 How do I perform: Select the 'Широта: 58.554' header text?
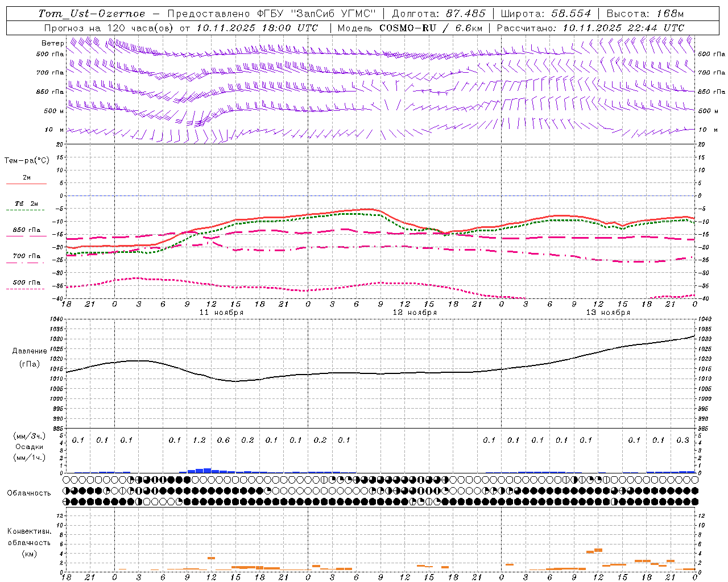[x=546, y=14]
